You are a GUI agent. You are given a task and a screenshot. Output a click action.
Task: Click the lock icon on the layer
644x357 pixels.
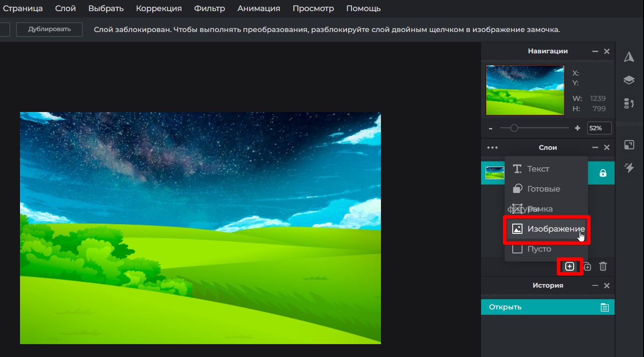coord(603,173)
